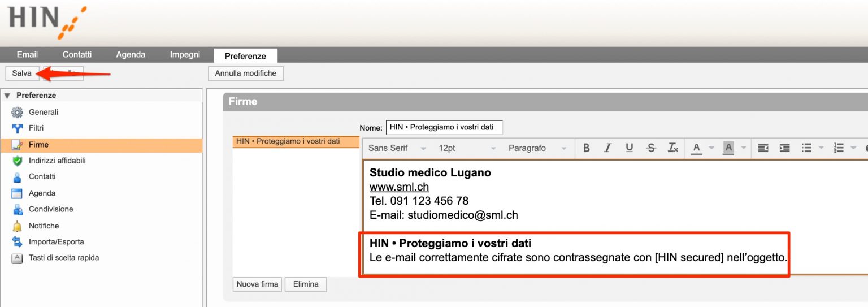The width and height of the screenshot is (868, 307).
Task: Click the HIN logo
Action: 47,21
